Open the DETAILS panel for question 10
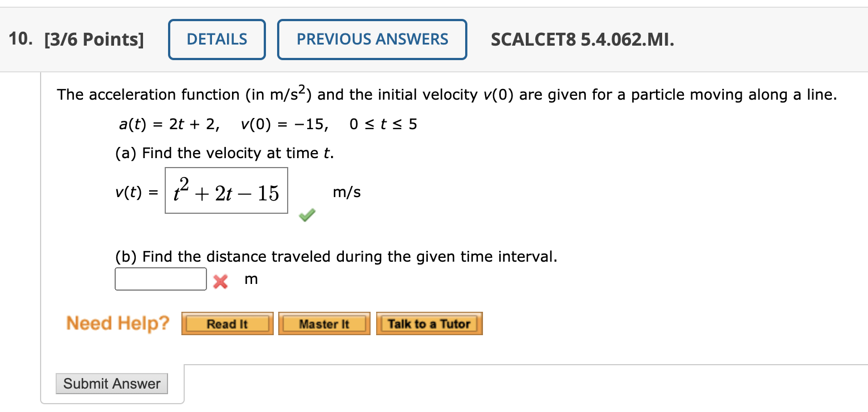868x412 pixels. pos(216,39)
